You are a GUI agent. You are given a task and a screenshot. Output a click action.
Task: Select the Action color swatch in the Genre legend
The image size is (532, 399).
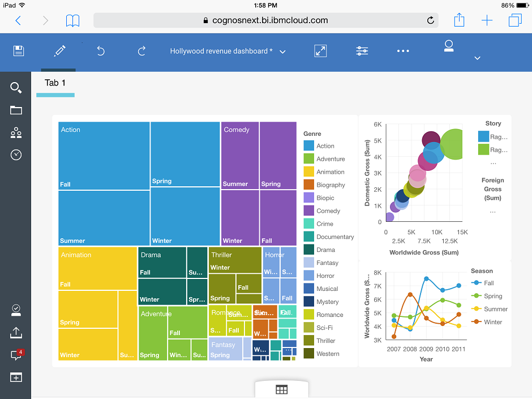click(x=308, y=145)
